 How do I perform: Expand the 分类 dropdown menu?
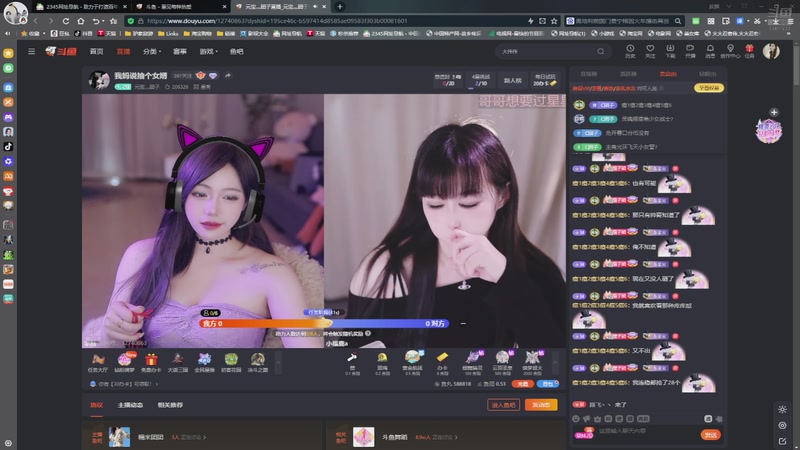(152, 52)
